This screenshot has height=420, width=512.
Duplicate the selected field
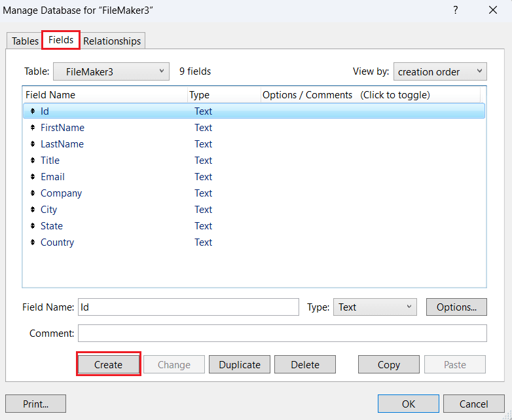click(x=240, y=365)
